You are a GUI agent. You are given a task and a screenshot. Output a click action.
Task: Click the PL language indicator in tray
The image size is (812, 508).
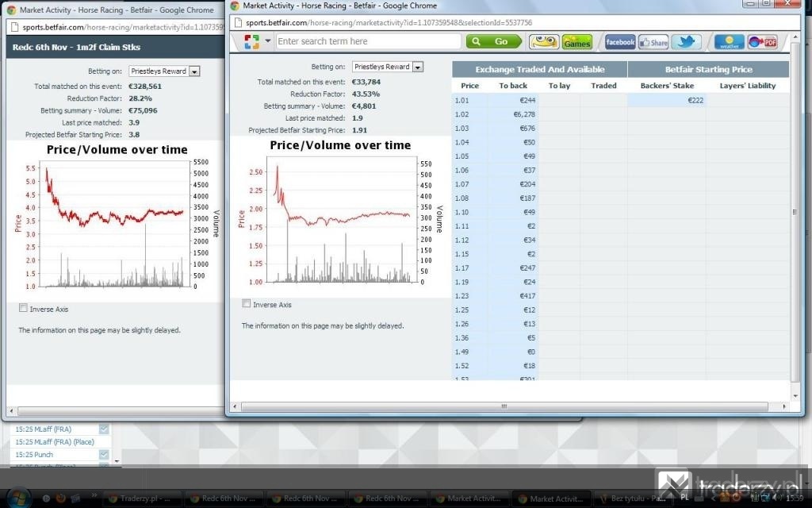click(x=684, y=497)
